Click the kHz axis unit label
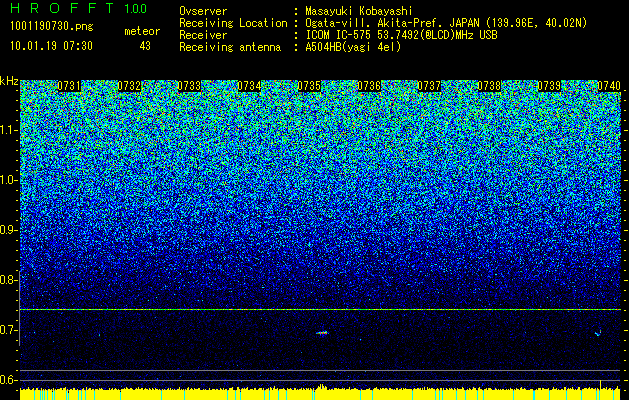Image resolution: width=629 pixels, height=400 pixels. tap(9, 81)
